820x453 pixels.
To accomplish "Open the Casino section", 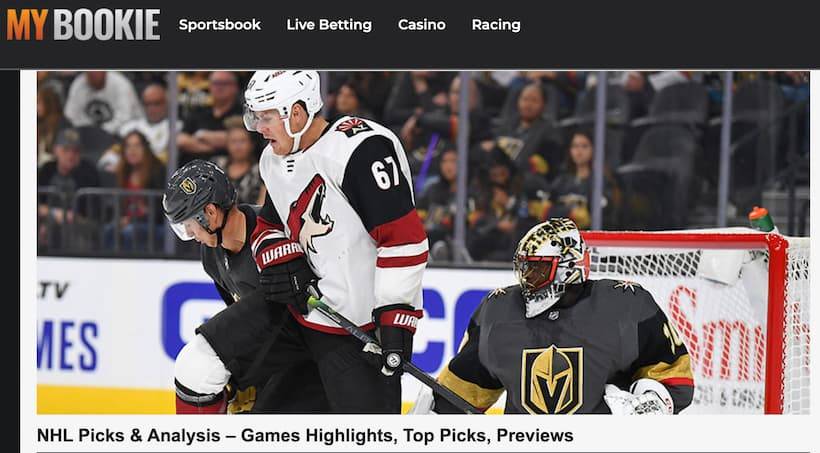I will coord(422,25).
